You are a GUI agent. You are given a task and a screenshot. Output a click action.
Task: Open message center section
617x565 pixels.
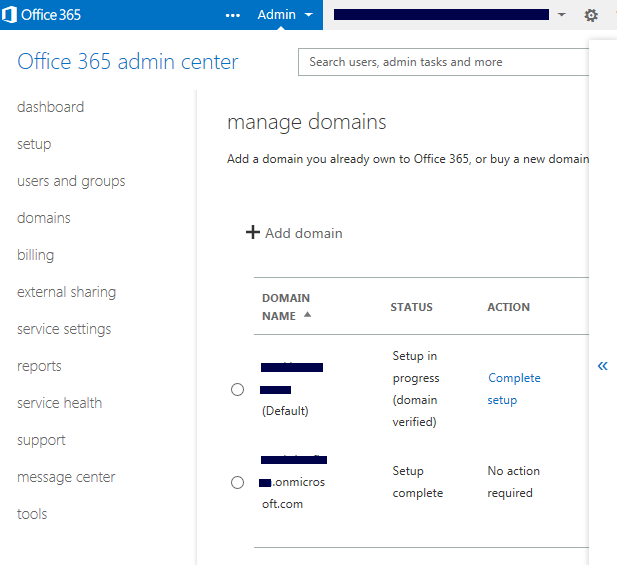coord(66,477)
